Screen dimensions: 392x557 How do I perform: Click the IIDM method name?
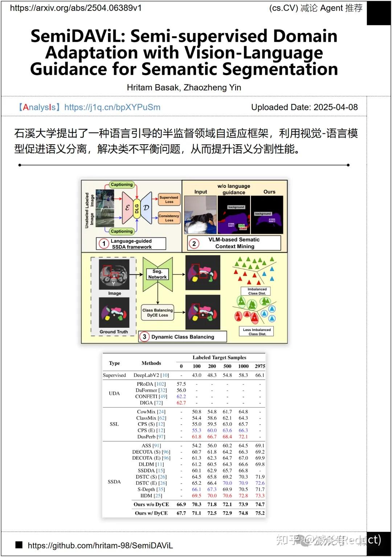pyautogui.click(x=146, y=496)
